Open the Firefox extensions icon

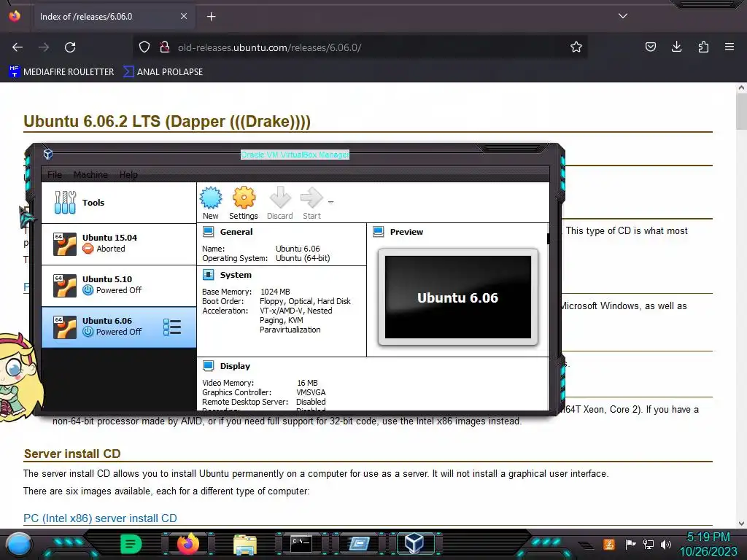point(703,47)
